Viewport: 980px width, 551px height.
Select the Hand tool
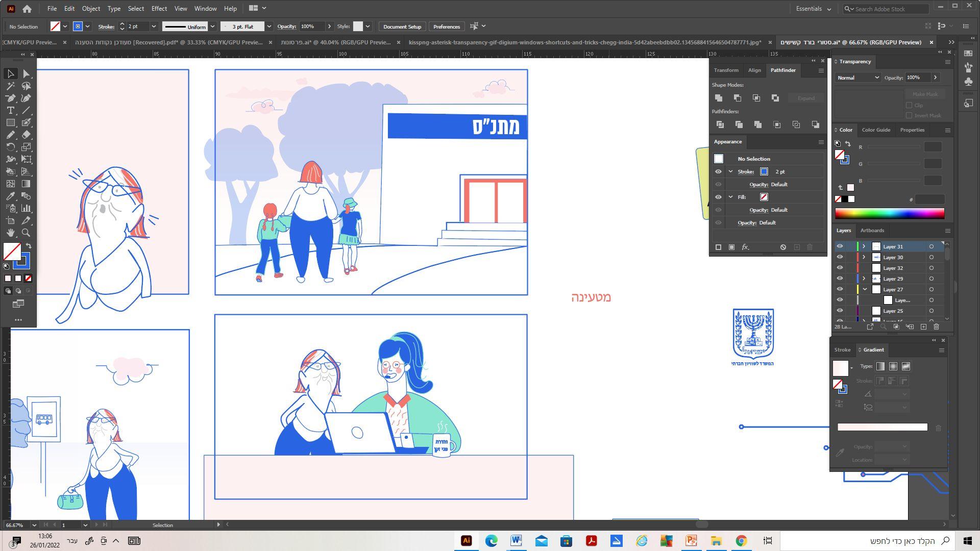[10, 233]
